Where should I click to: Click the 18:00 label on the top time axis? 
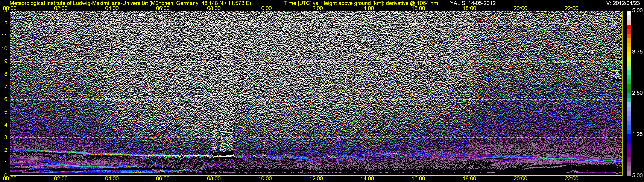point(469,8)
